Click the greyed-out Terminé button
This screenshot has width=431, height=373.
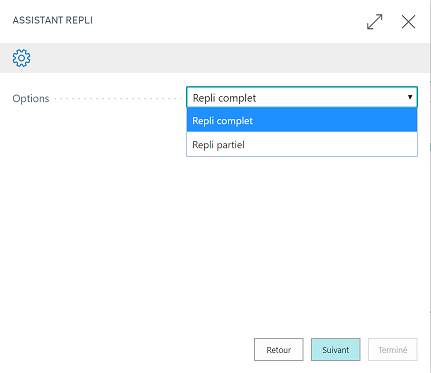[393, 349]
